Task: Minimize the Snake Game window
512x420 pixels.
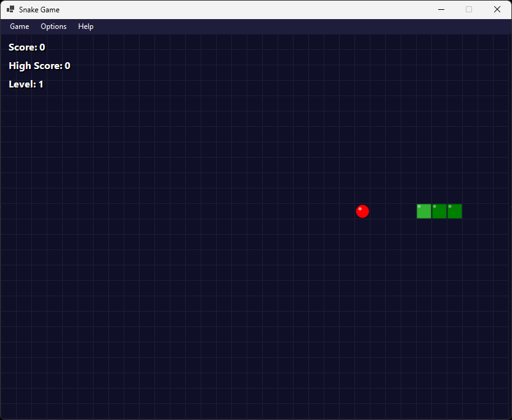Action: 441,9
